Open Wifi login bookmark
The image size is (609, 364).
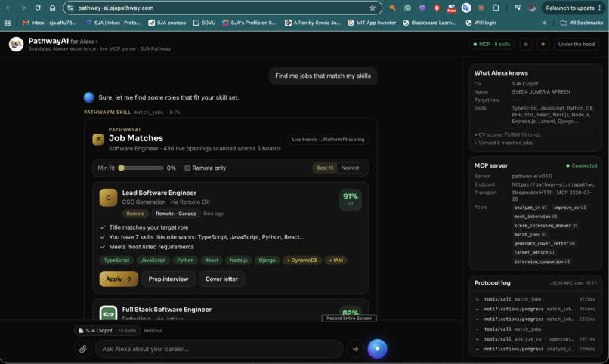tap(481, 23)
